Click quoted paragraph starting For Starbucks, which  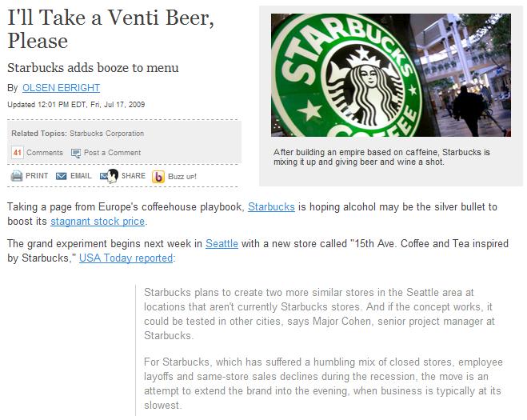pyautogui.click(x=323, y=383)
